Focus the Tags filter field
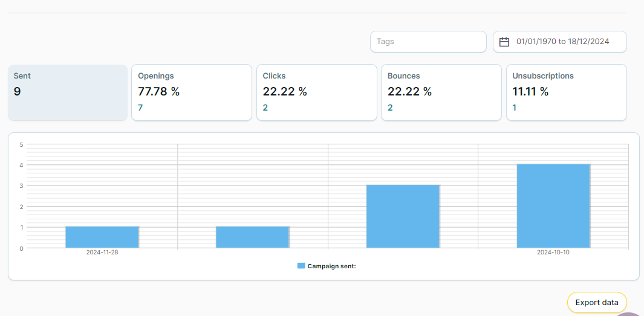The height and width of the screenshot is (316, 644). click(428, 42)
